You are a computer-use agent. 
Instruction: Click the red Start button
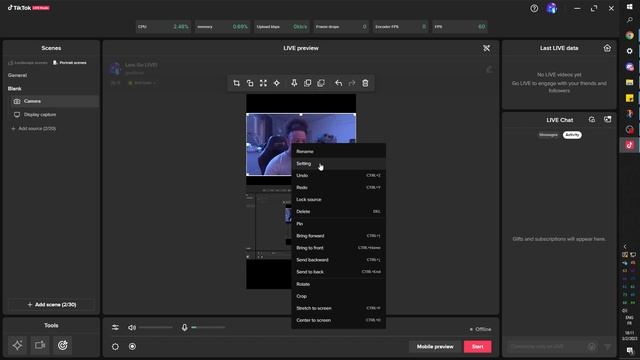tap(478, 347)
